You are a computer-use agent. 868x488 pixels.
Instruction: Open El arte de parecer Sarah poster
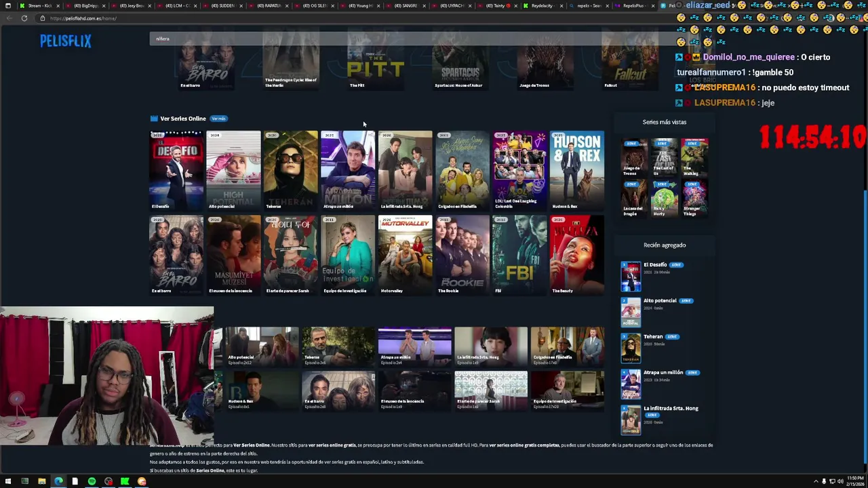(290, 255)
